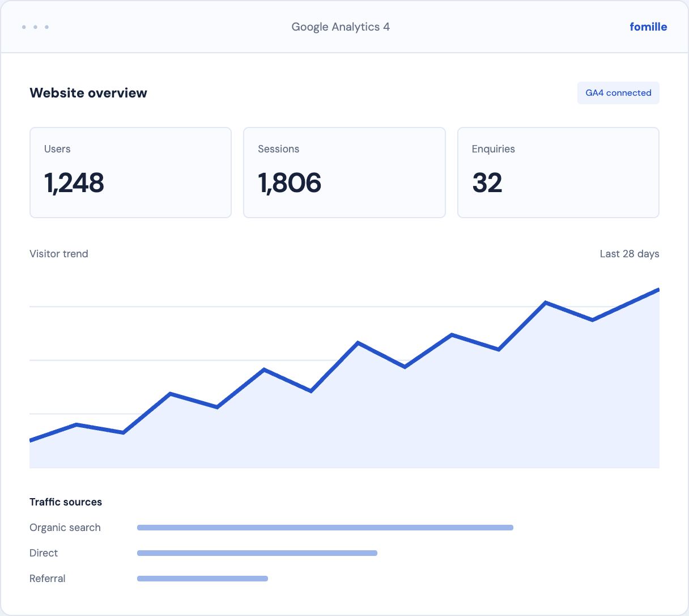Select the Referral traffic label

pos(48,579)
